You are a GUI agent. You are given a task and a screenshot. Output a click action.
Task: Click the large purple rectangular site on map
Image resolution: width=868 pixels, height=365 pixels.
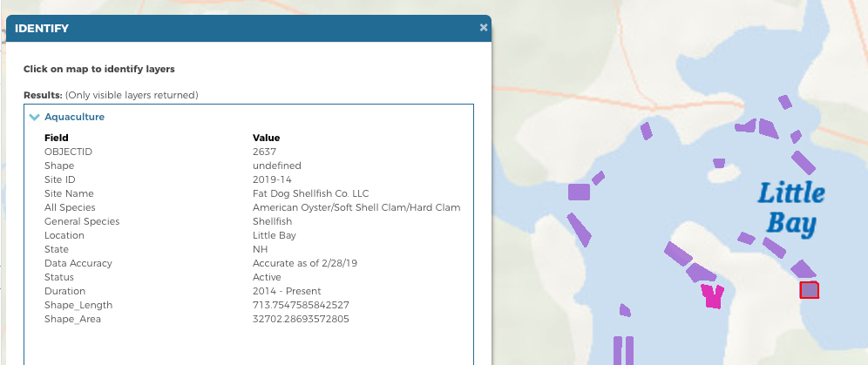point(579,192)
